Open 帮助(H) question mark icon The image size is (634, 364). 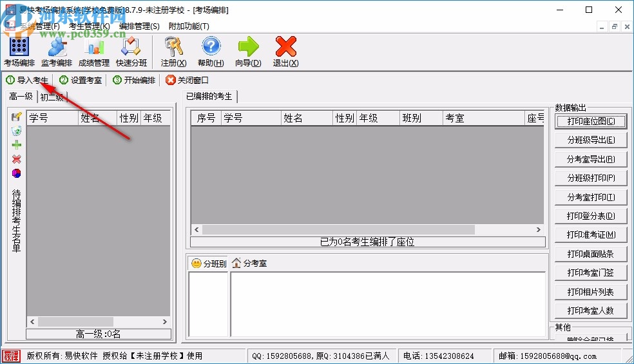211,46
